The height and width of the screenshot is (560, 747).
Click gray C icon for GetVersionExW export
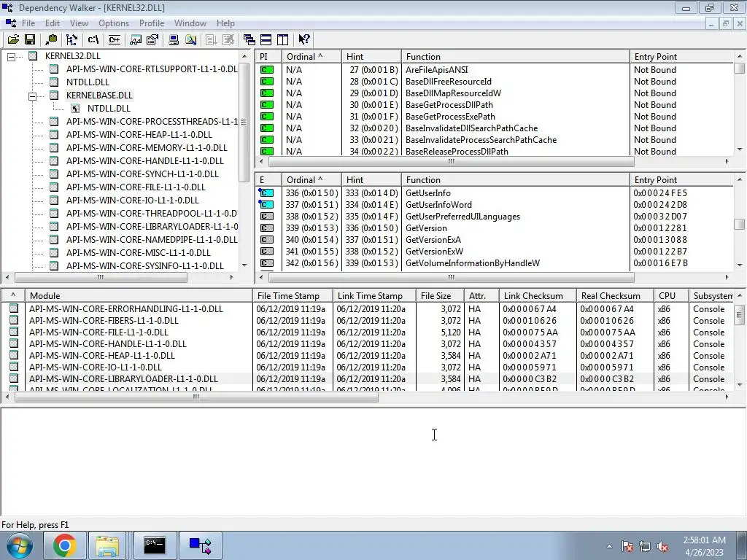pyautogui.click(x=267, y=252)
